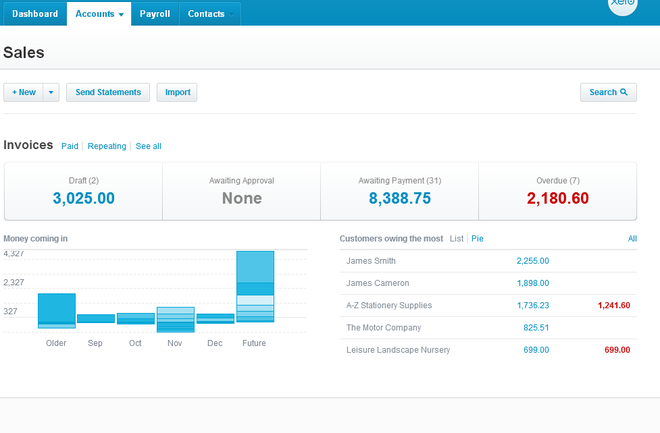The height and width of the screenshot is (433, 660).
Task: Open the Payroll menu
Action: point(154,15)
